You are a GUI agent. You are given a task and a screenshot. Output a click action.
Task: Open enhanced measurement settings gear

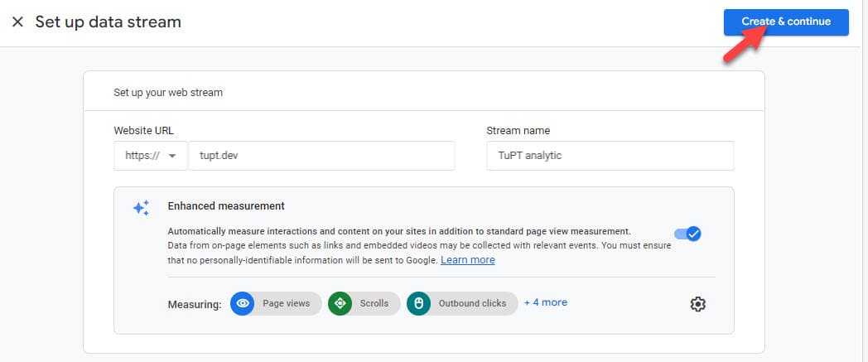[697, 304]
